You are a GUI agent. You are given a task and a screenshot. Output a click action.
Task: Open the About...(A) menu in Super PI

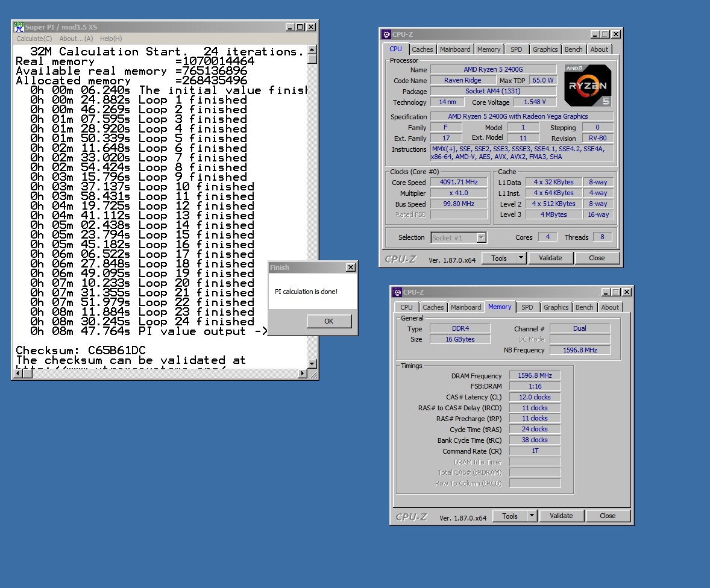[76, 39]
